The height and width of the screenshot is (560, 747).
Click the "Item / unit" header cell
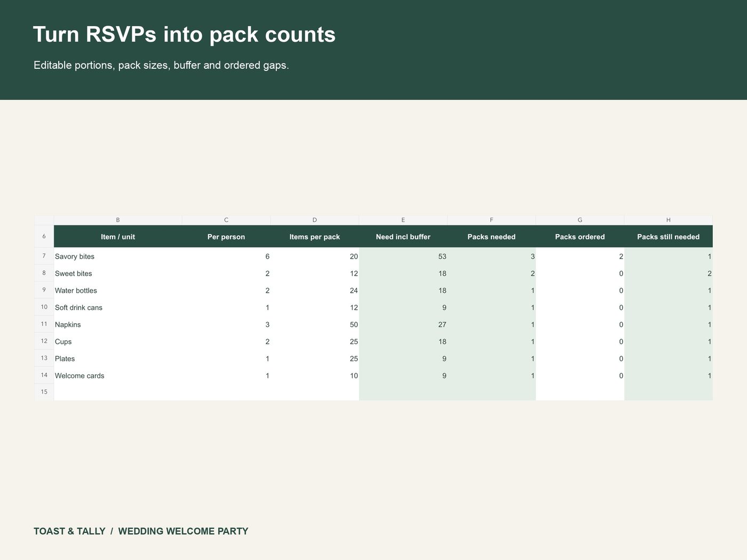[118, 237]
